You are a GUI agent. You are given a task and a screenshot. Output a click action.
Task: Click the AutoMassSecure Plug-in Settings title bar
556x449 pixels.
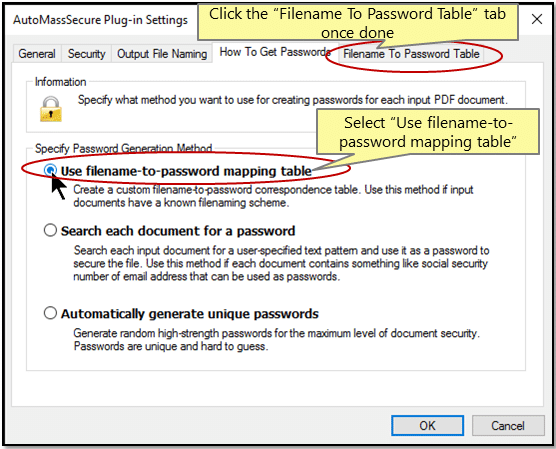pos(101,20)
